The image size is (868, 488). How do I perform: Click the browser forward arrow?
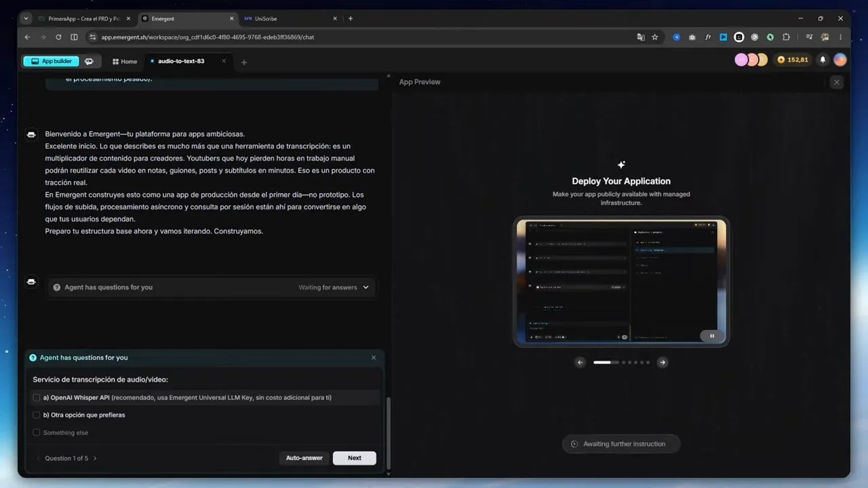(43, 37)
